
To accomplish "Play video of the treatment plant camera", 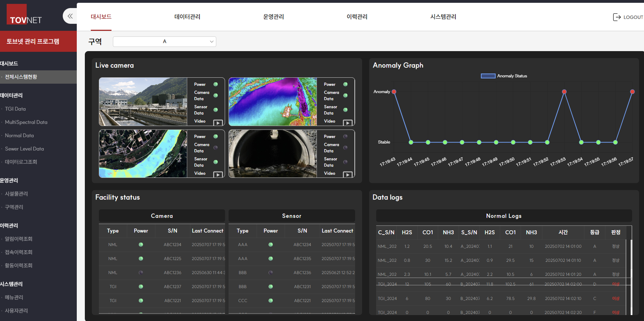I will (218, 123).
